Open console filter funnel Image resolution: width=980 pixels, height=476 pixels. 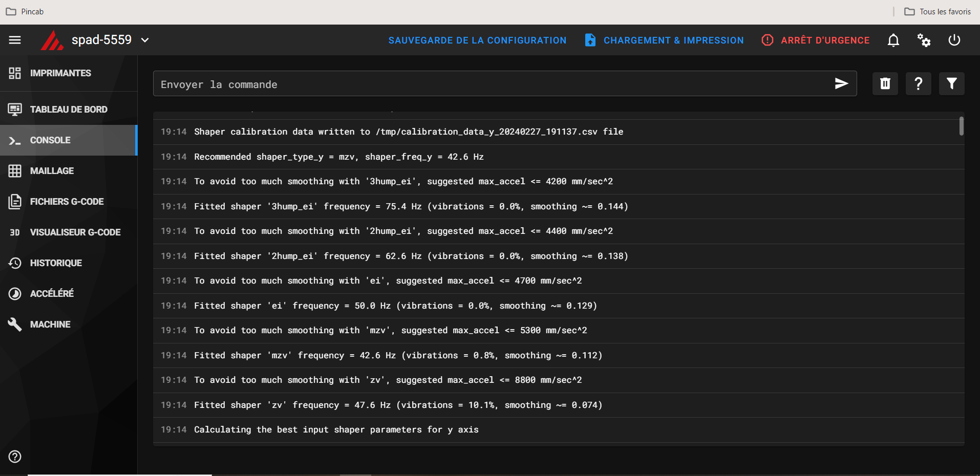pos(952,83)
